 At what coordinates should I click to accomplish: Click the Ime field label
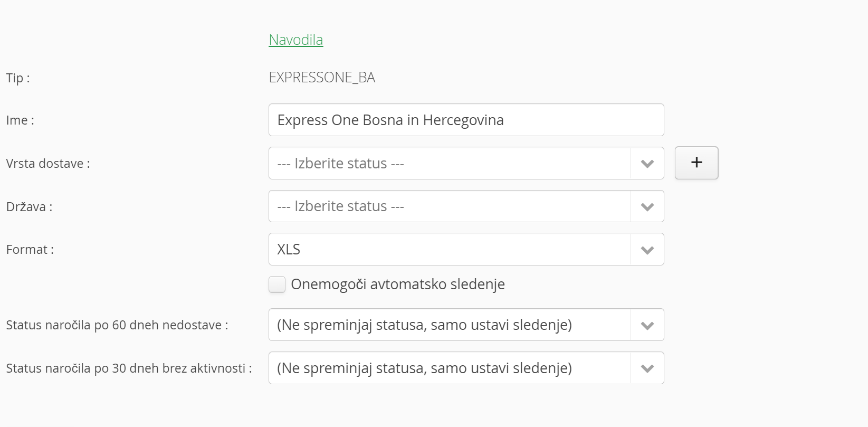20,120
